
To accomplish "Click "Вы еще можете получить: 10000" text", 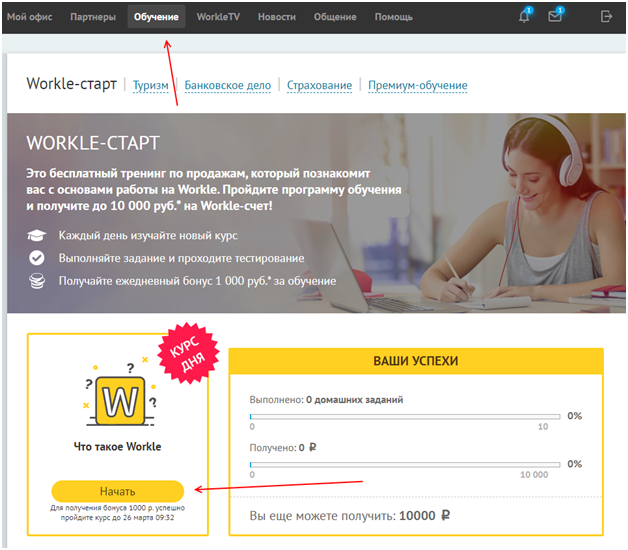I will (x=349, y=516).
